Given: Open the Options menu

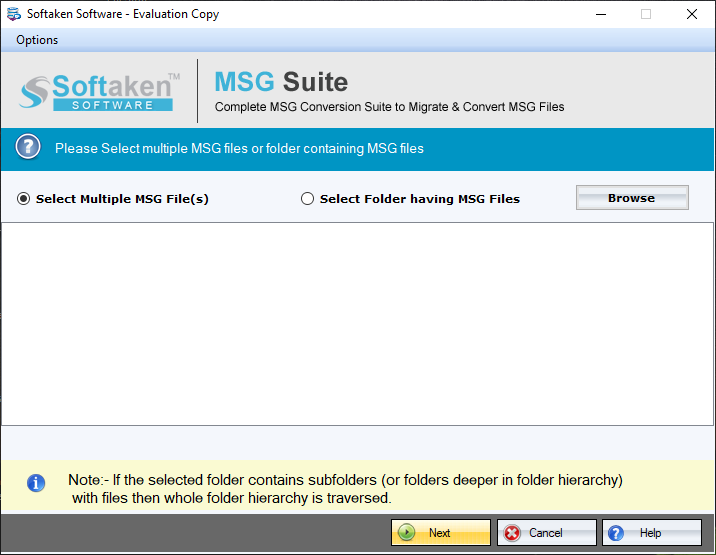Looking at the screenshot, I should coord(37,40).
